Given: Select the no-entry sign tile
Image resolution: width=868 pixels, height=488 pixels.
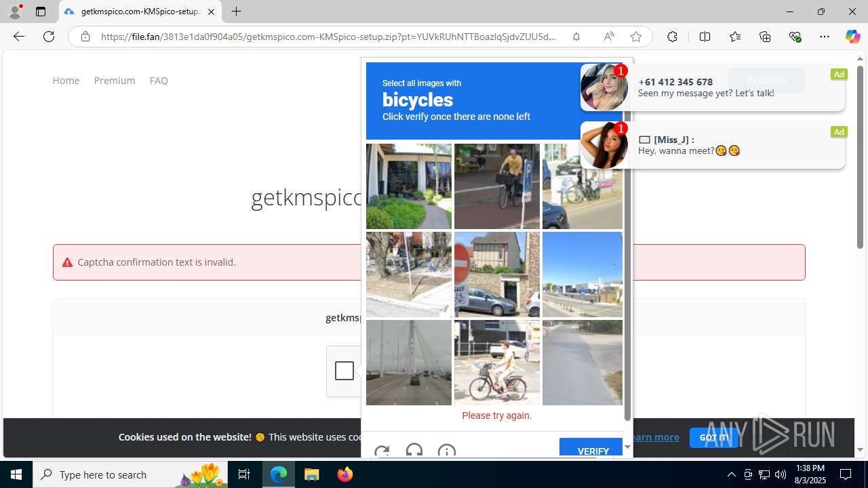Looking at the screenshot, I should (x=497, y=274).
